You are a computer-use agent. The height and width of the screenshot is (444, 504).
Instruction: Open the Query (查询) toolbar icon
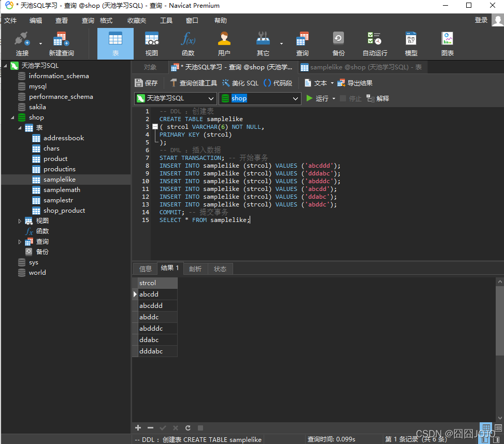click(303, 43)
